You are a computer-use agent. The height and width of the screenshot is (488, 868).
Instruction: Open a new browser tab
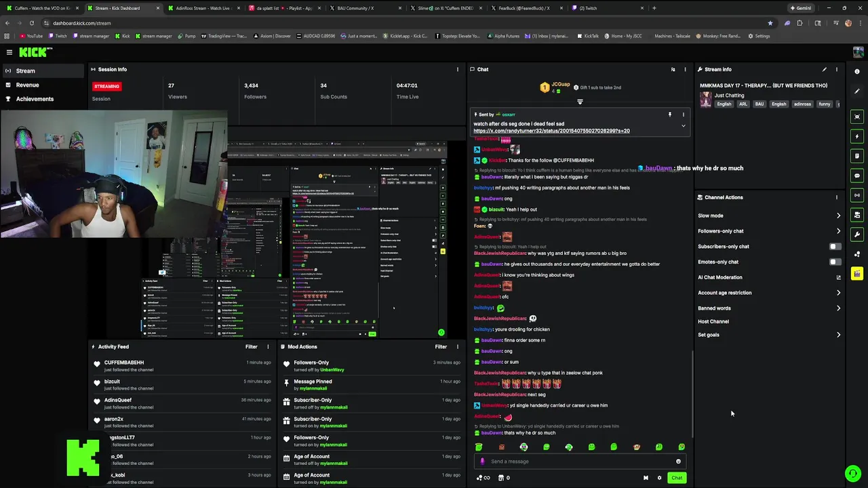(x=654, y=8)
